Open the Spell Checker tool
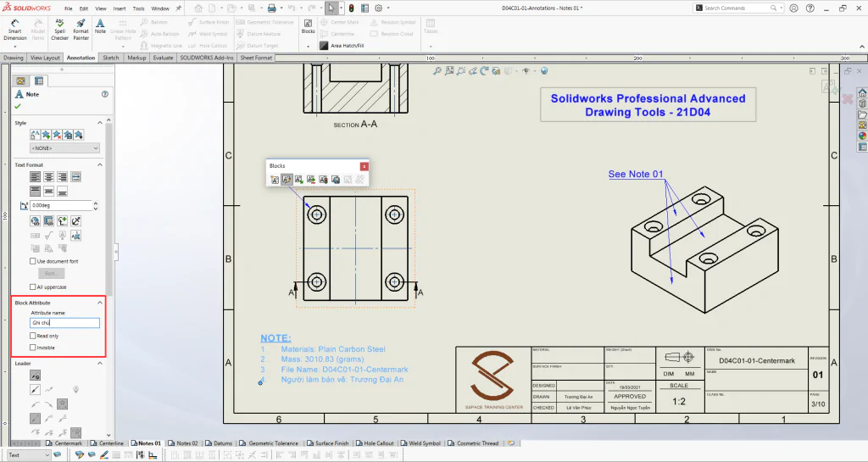This screenshot has width=868, height=462. point(60,30)
